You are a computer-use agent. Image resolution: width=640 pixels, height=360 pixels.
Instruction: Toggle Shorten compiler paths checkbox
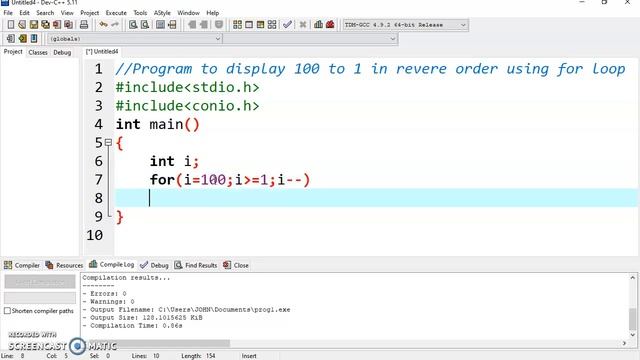(7, 311)
